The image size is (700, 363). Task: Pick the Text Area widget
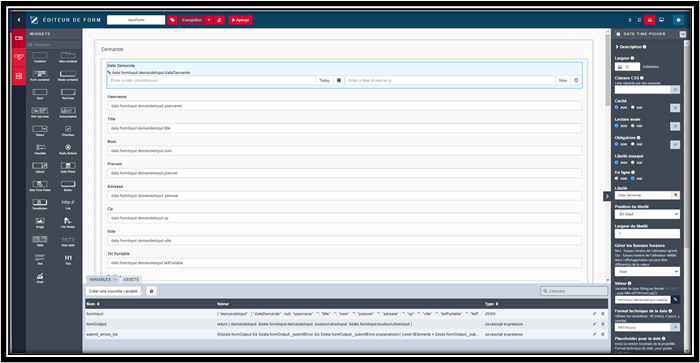pos(68,94)
